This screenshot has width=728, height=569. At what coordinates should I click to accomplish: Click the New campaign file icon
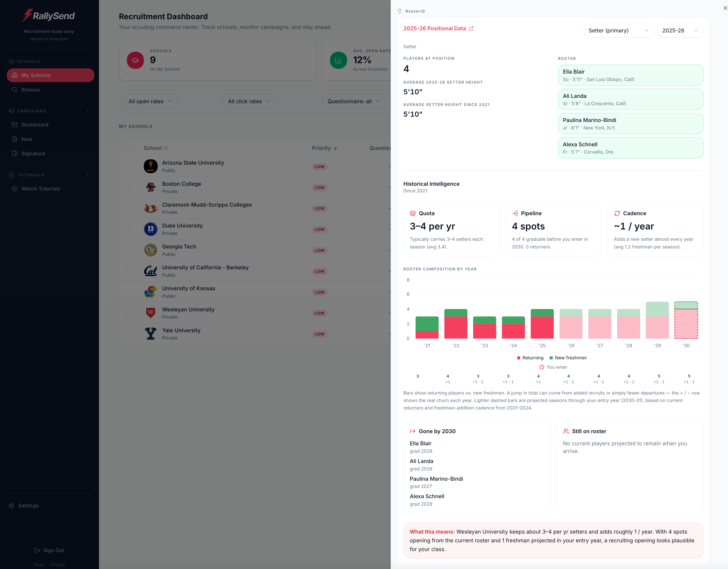tap(15, 139)
